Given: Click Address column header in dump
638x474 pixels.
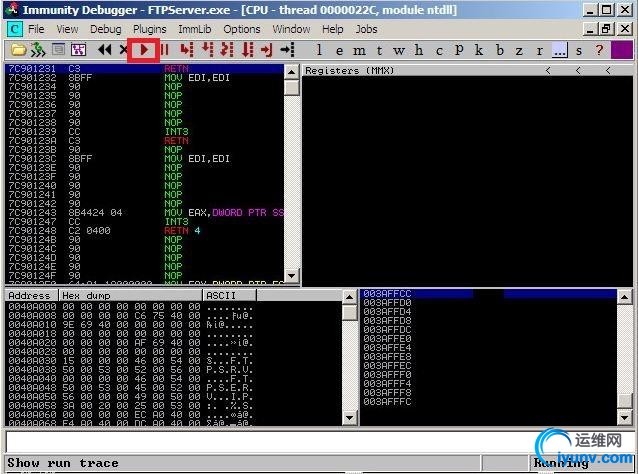Looking at the screenshot, I should coord(32,295).
